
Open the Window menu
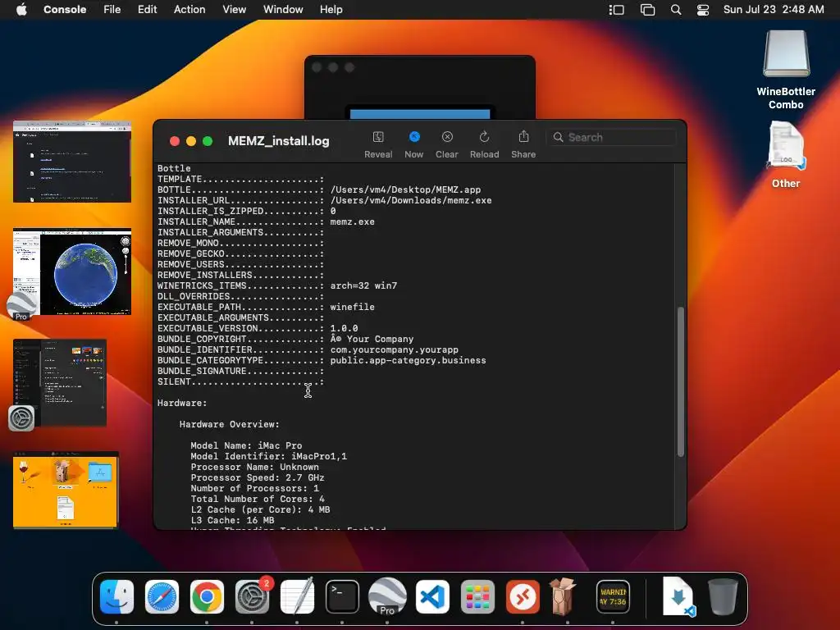coord(283,10)
